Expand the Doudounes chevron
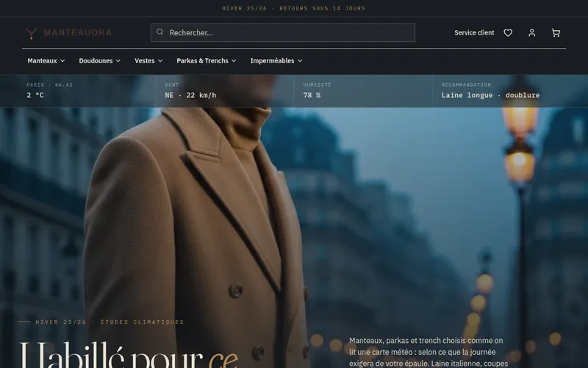 [118, 61]
